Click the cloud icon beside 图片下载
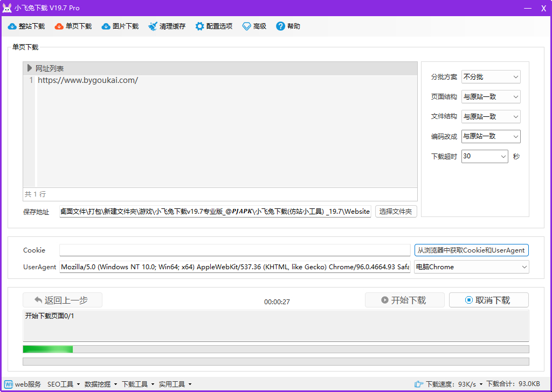Screen dimensions: 552x392 point(106,26)
